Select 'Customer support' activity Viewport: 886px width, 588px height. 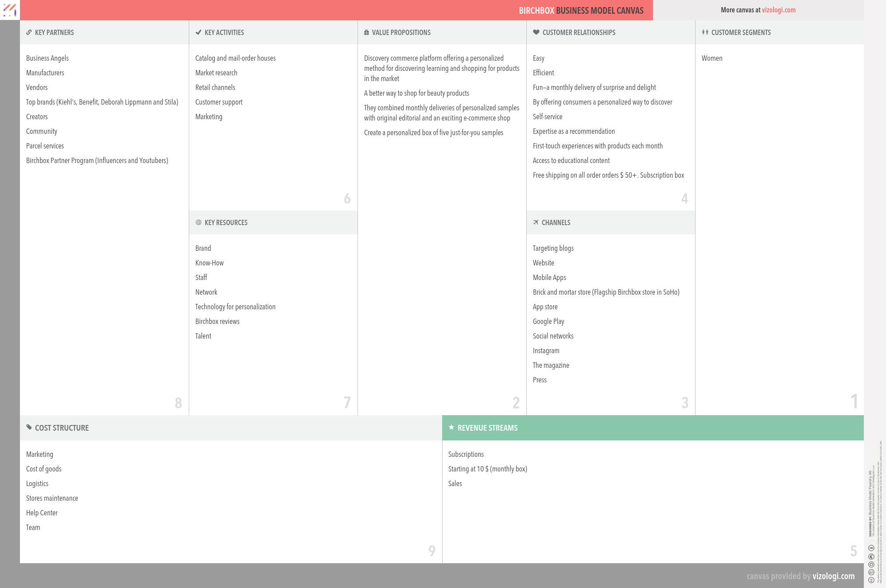tap(219, 102)
